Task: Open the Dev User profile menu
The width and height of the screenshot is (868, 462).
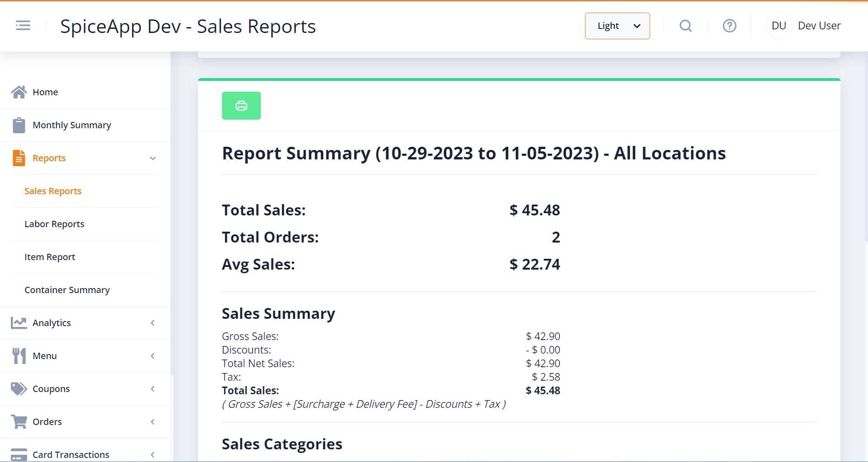Action: click(819, 26)
